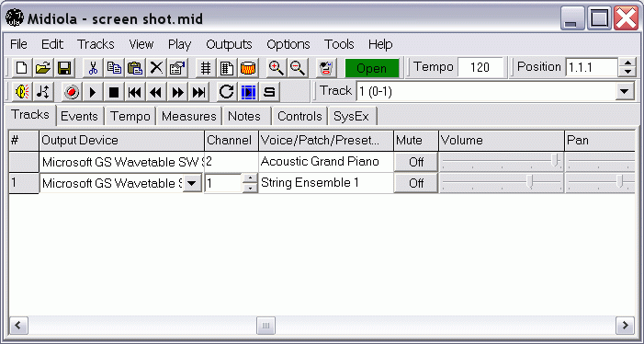Select the String Ensemble 1 voice cell
644x344 pixels.
[326, 183]
